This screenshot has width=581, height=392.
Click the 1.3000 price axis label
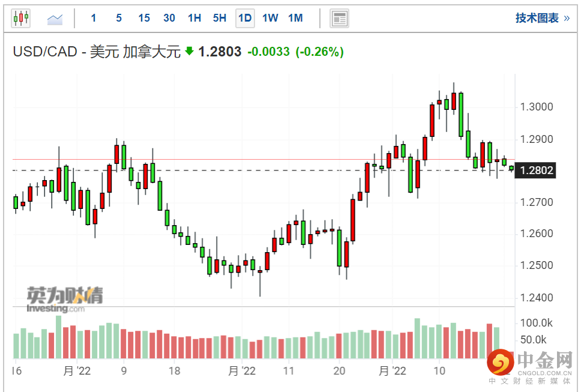coord(537,107)
